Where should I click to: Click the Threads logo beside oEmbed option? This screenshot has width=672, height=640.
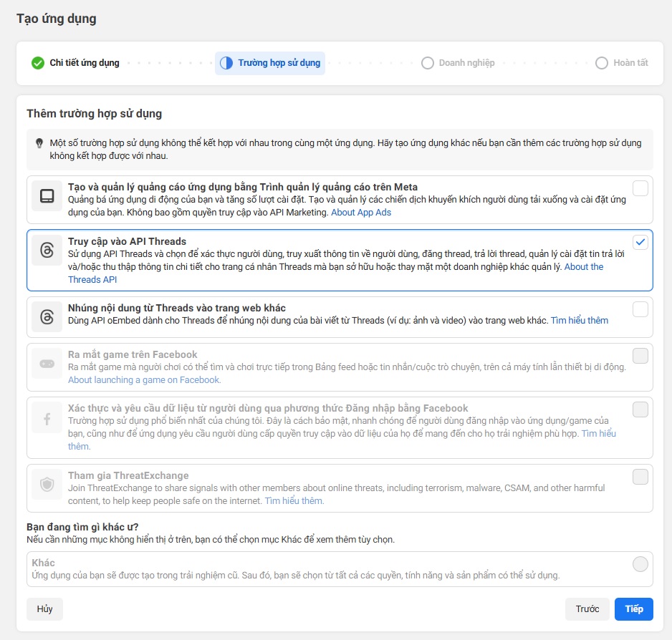click(47, 317)
